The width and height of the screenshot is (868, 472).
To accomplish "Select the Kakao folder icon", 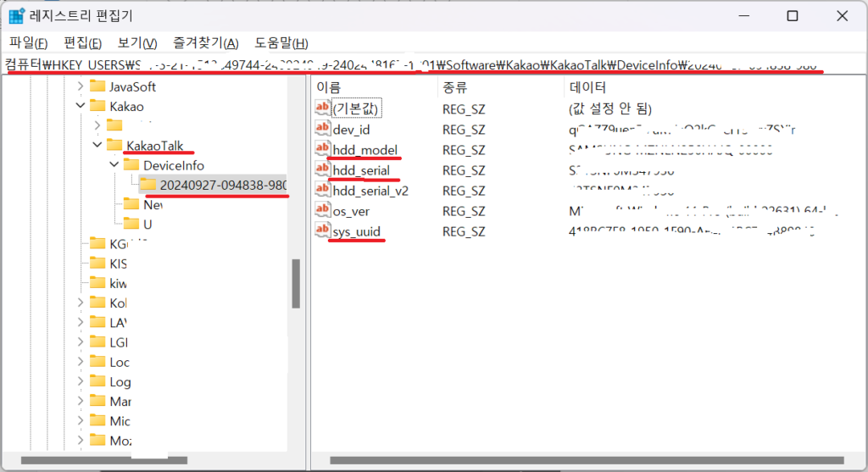I will (97, 105).
